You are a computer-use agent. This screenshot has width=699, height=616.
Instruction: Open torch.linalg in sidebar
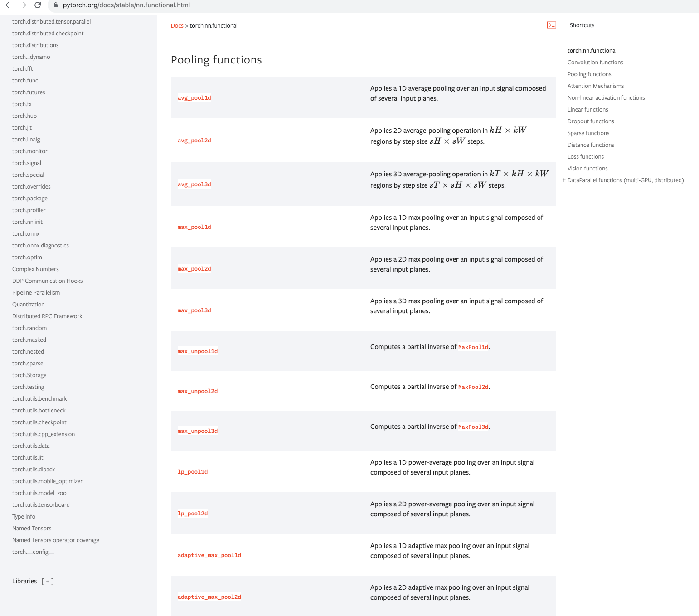click(x=26, y=140)
